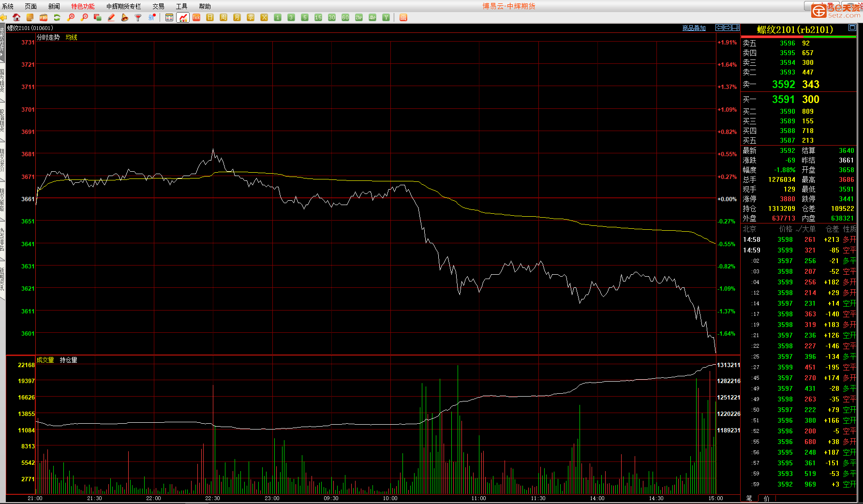Image resolution: width=863 pixels, height=504 pixels.
Task: Click the '新' new-items icon
Action: coord(152,17)
